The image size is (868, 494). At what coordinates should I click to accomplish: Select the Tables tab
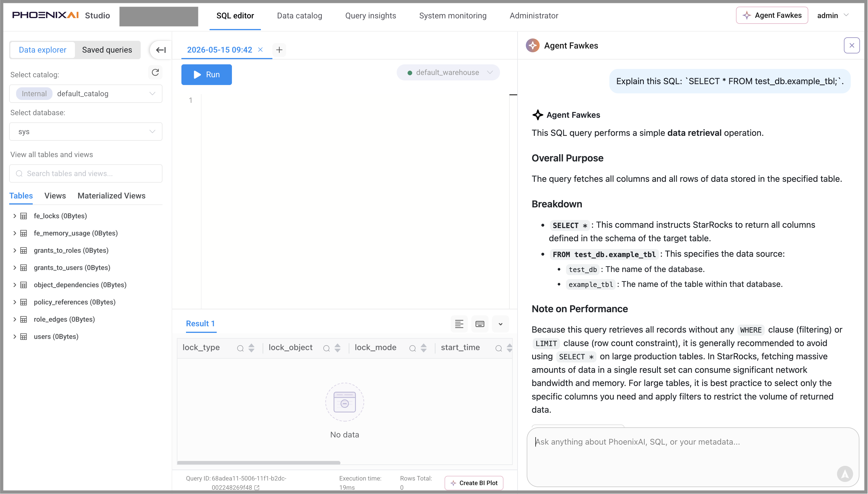(21, 196)
